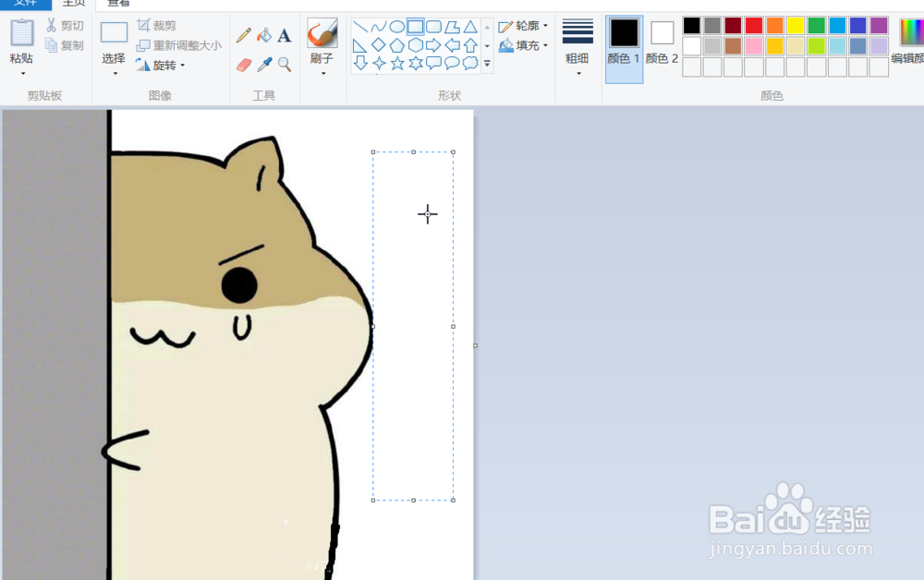The width and height of the screenshot is (924, 580).
Task: Open the Select (选择) dropdown arrow
Action: pyautogui.click(x=115, y=74)
